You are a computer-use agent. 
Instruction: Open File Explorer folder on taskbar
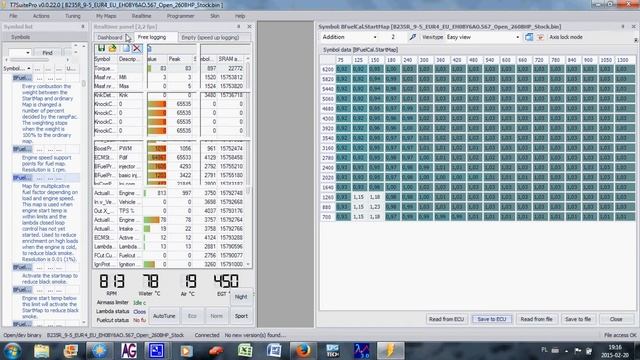point(42,351)
